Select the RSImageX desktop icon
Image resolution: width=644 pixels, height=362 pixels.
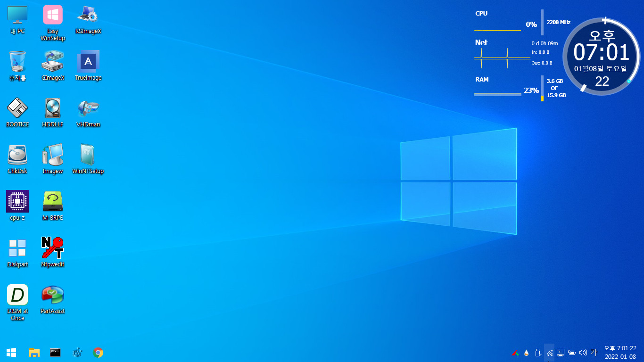point(88,19)
